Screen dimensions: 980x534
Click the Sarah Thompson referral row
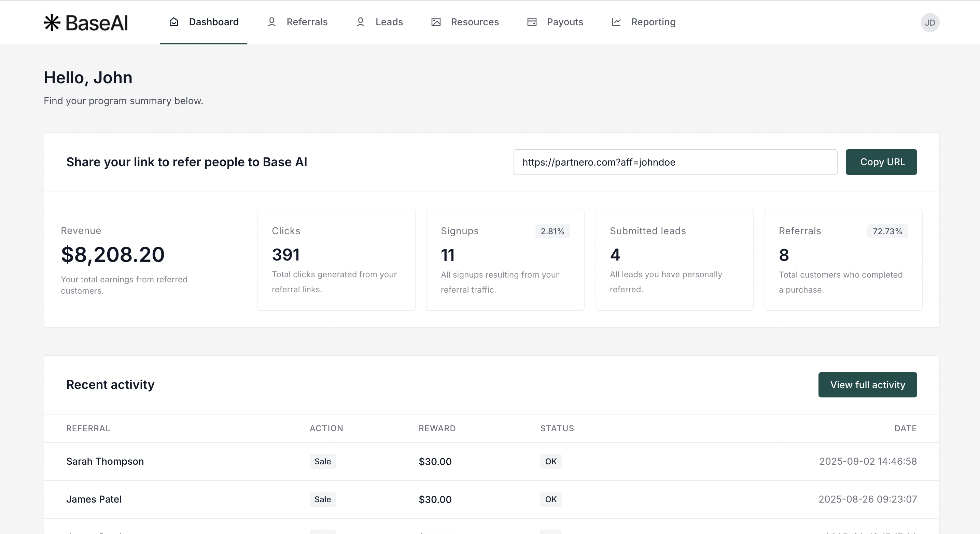(105, 461)
